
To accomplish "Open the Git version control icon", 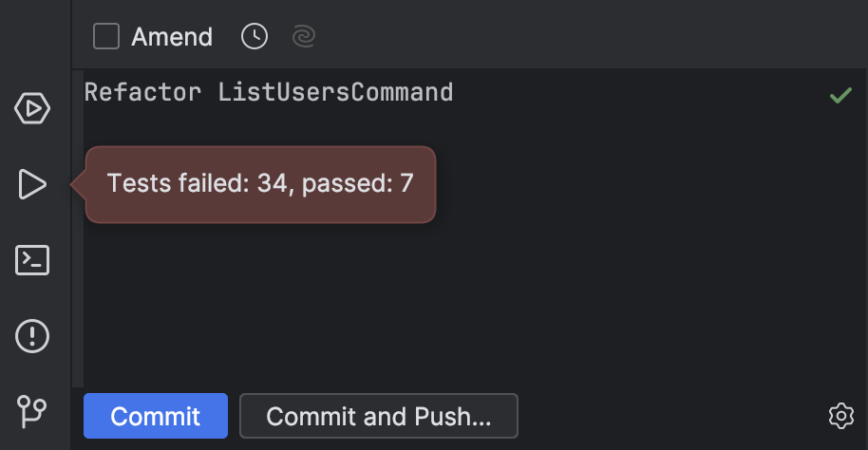I will pos(31,411).
